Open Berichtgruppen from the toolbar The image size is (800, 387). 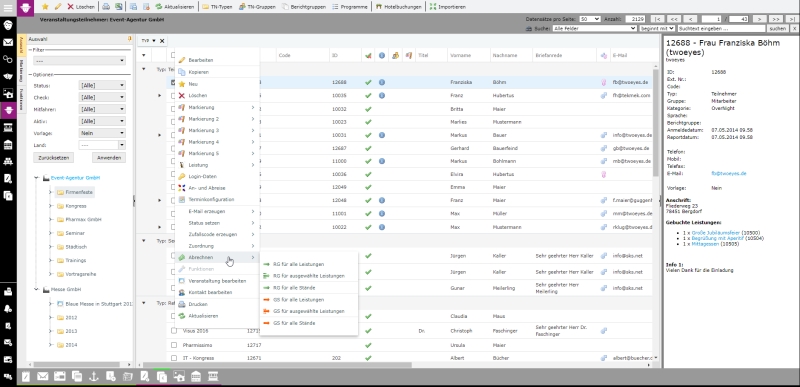304,7
